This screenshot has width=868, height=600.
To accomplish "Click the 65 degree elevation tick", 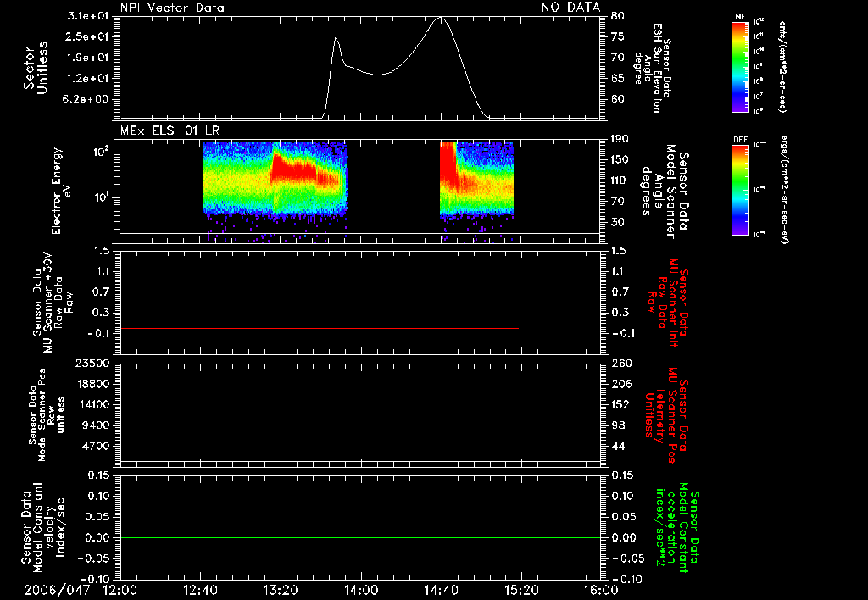I will click(x=618, y=79).
